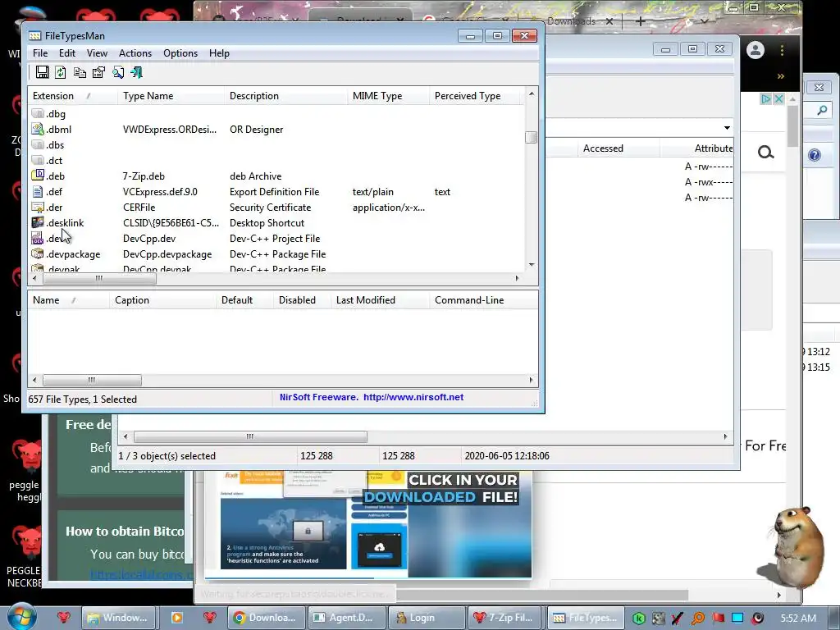
Task: Open the Edit menu
Action: coord(67,53)
